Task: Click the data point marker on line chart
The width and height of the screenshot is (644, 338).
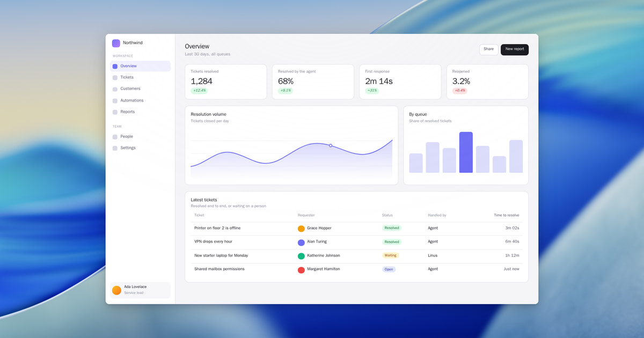Action: click(x=331, y=145)
